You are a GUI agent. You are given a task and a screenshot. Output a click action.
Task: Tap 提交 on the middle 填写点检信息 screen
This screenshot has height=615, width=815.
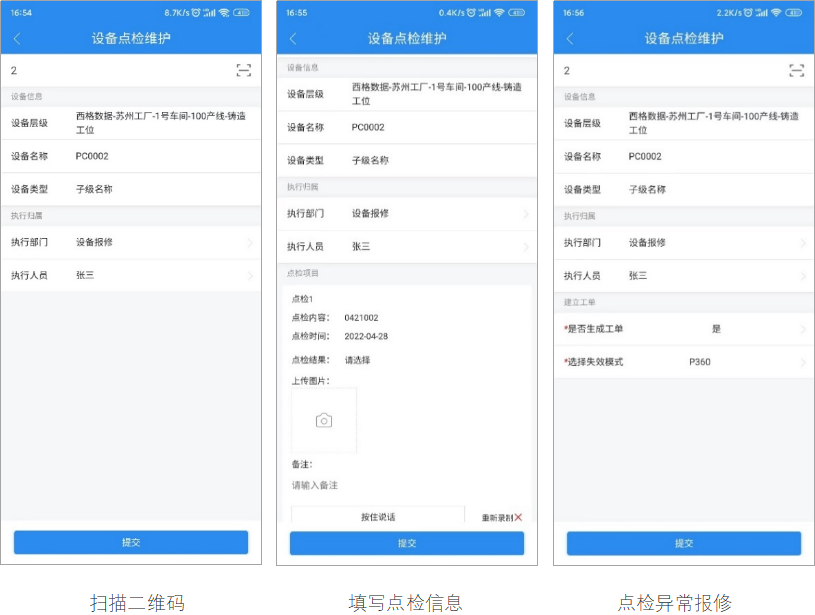click(406, 543)
